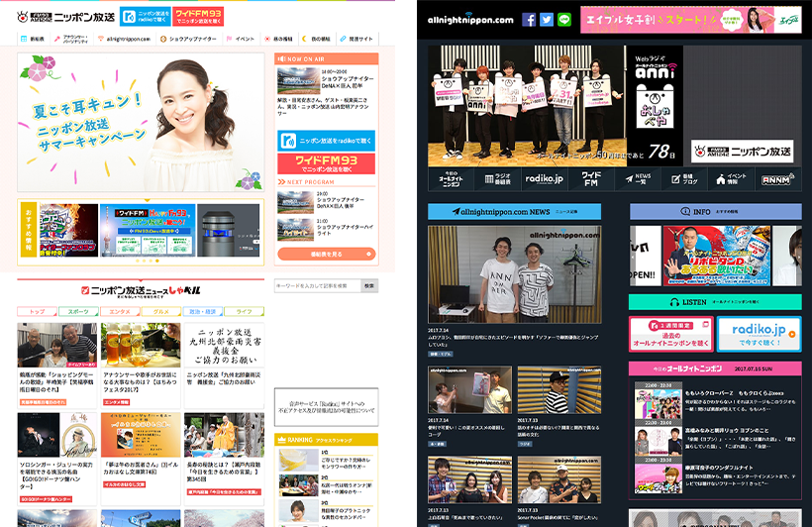The width and height of the screenshot is (812, 527).
Task: Open the ショウアップナイター nav item
Action: click(188, 39)
